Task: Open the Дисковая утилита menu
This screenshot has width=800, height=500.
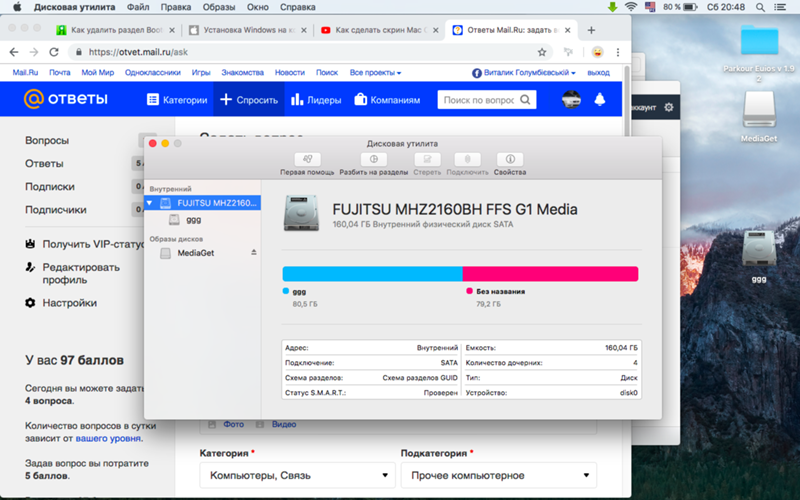Action: [x=74, y=7]
